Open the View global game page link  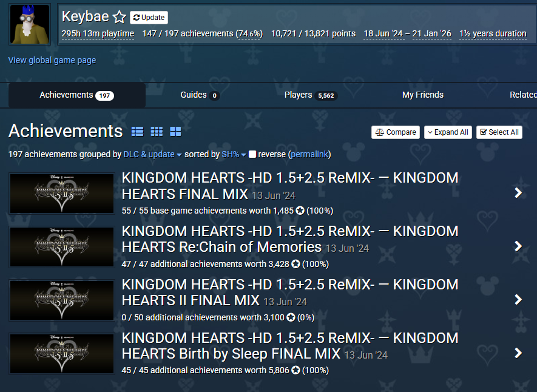pos(52,60)
